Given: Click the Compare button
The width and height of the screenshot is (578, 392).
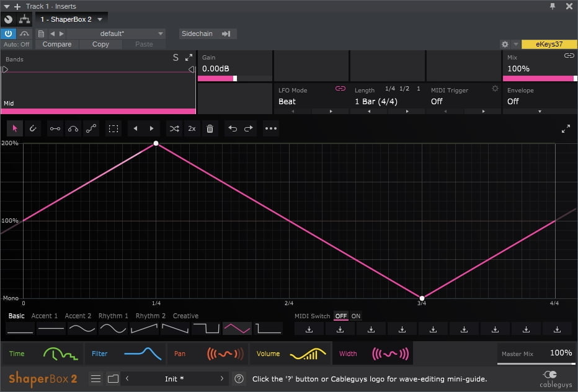Looking at the screenshot, I should click(x=56, y=44).
